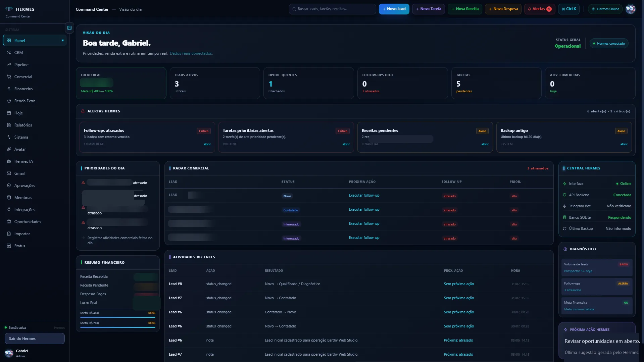The image size is (644, 362).
Task: Click the Meta R$ 600 progress bar
Action: click(118, 327)
